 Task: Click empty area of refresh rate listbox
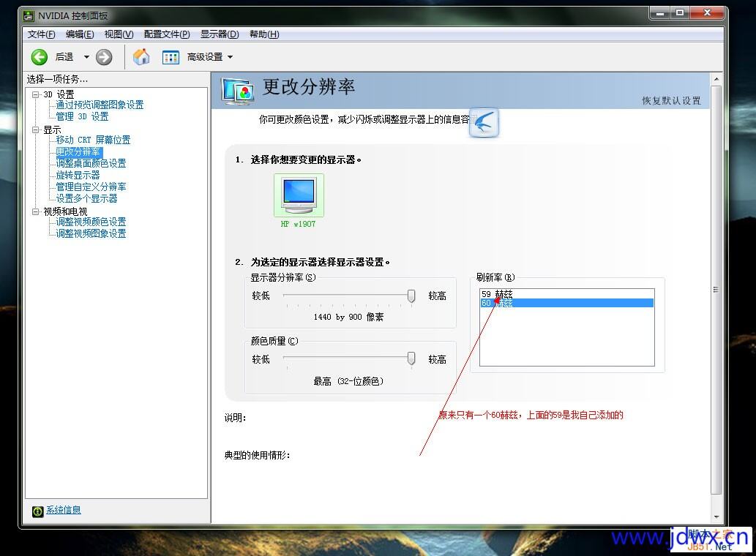click(566, 337)
